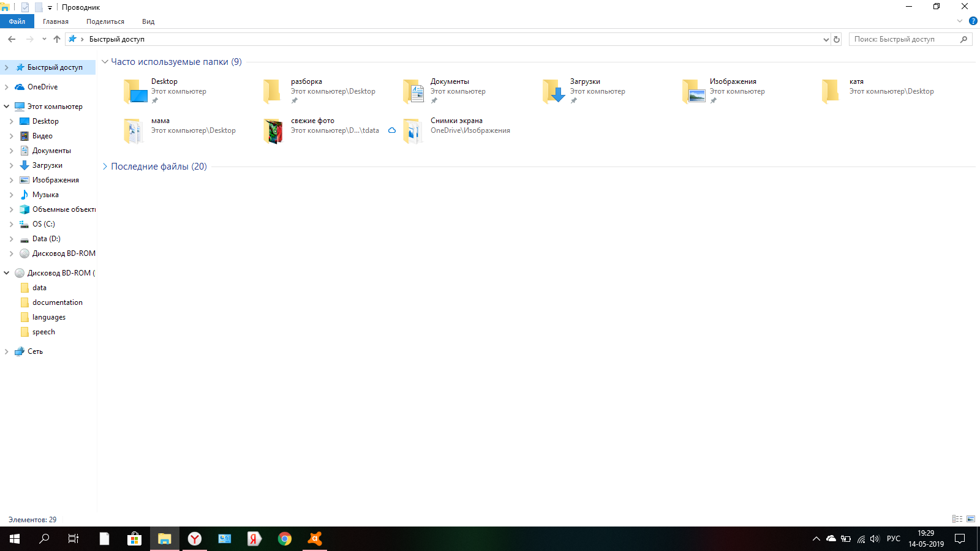
Task: Show hidden system tray icons
Action: [816, 539]
